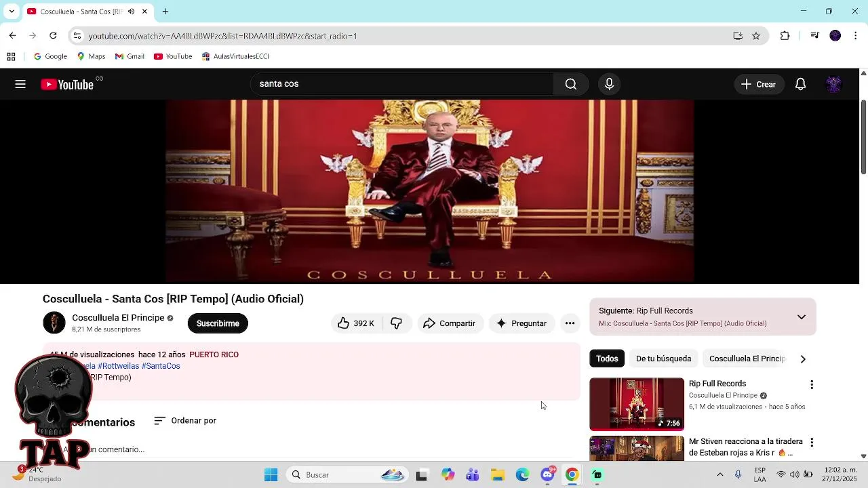Open the Cosculluela channel avatar
Screen dimensions: 868x488
click(54, 323)
